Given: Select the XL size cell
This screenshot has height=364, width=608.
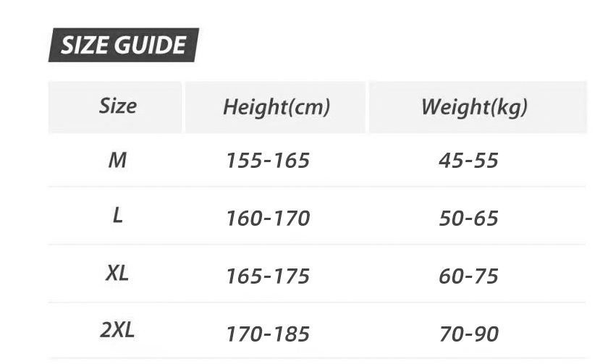Looking at the screenshot, I should click(x=117, y=274).
